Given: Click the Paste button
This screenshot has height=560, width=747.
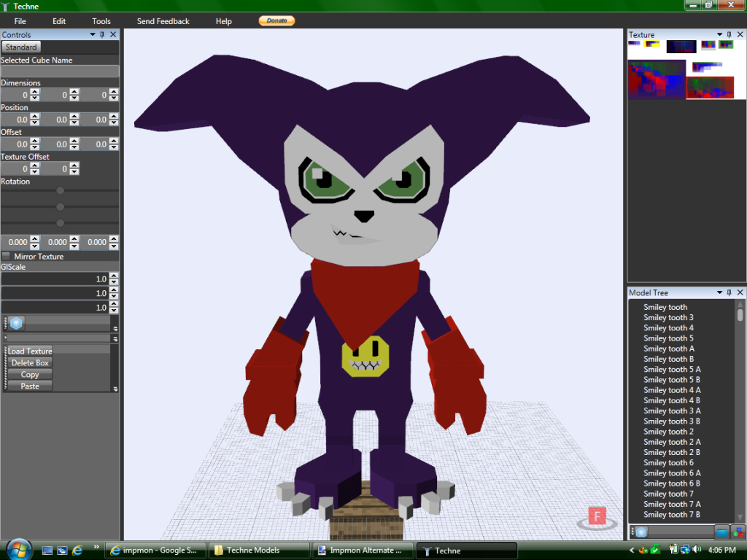Looking at the screenshot, I should tap(30, 386).
